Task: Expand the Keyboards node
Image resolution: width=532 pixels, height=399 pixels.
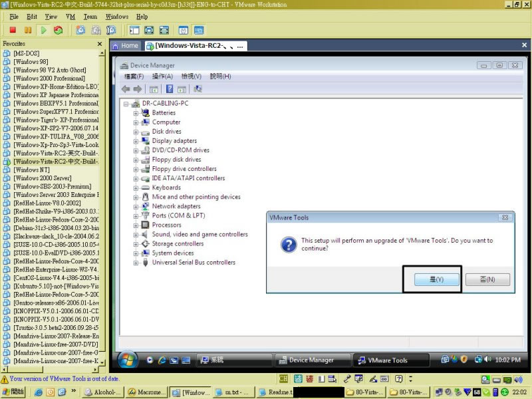Action: 136,188
